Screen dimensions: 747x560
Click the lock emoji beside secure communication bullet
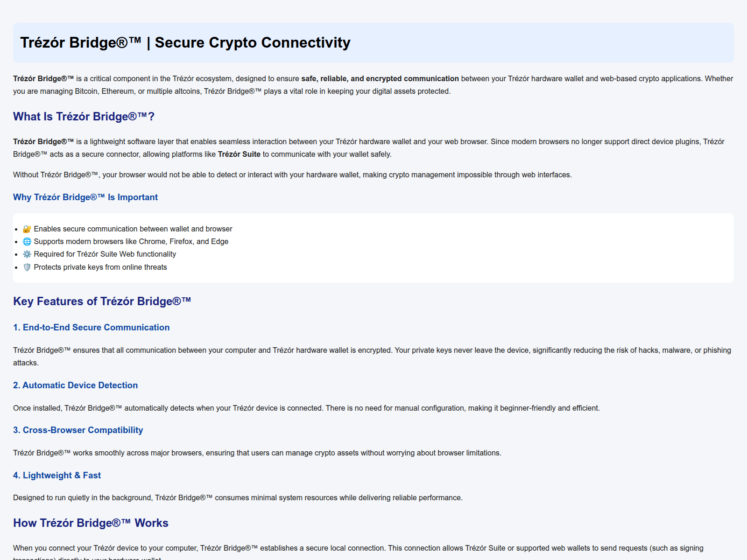coord(27,229)
